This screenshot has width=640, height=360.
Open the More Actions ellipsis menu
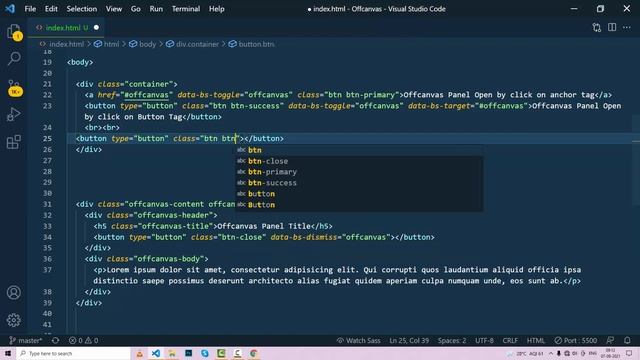(x=627, y=27)
